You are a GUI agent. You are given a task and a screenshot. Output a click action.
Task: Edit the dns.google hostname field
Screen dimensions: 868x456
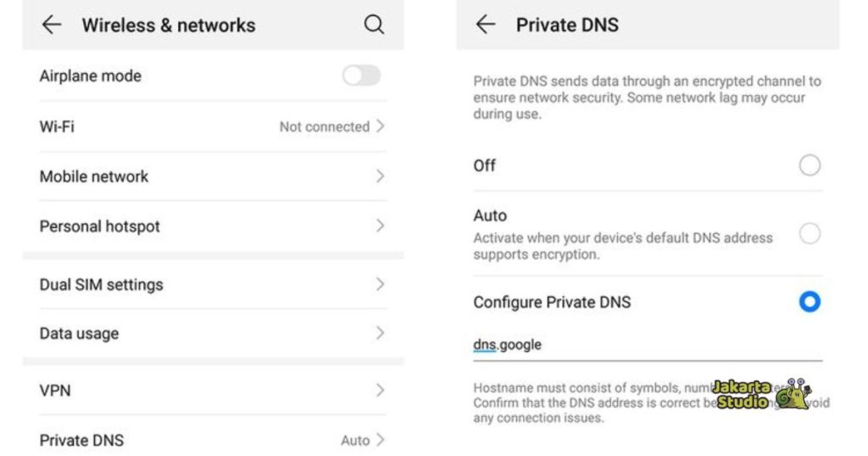coord(644,345)
